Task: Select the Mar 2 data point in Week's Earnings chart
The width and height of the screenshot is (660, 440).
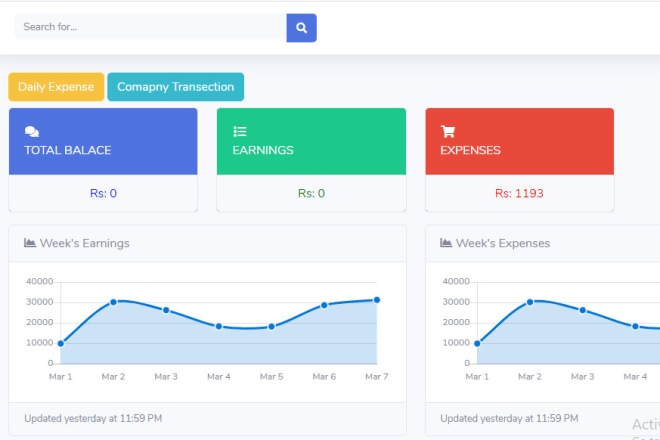Action: [113, 302]
